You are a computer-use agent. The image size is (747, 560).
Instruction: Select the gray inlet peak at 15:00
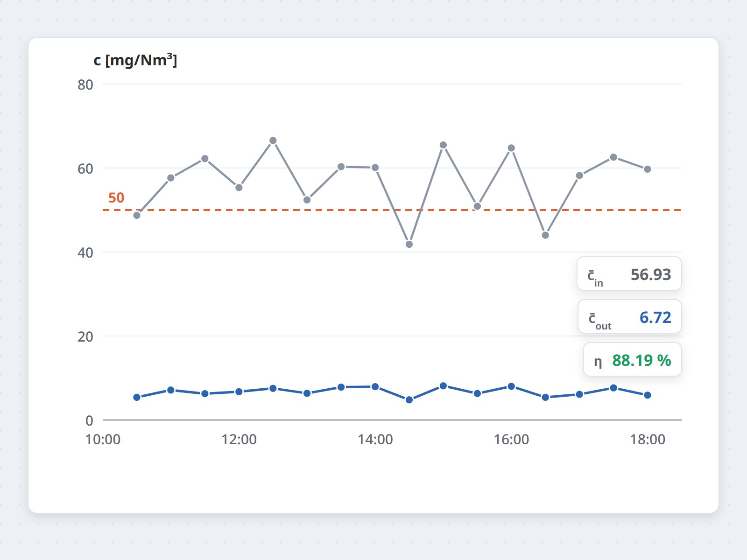pyautogui.click(x=444, y=145)
